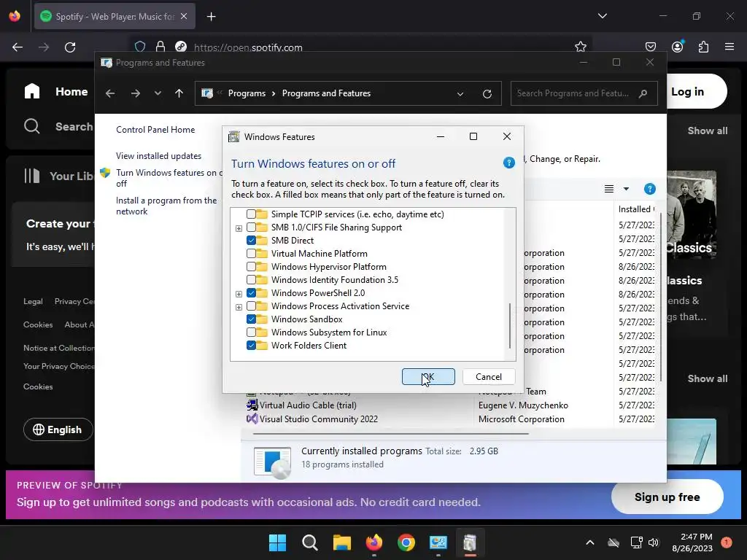This screenshot has height=560, width=747.
Task: Uncheck Windows PowerShell 2.0 checkbox
Action: click(x=251, y=293)
